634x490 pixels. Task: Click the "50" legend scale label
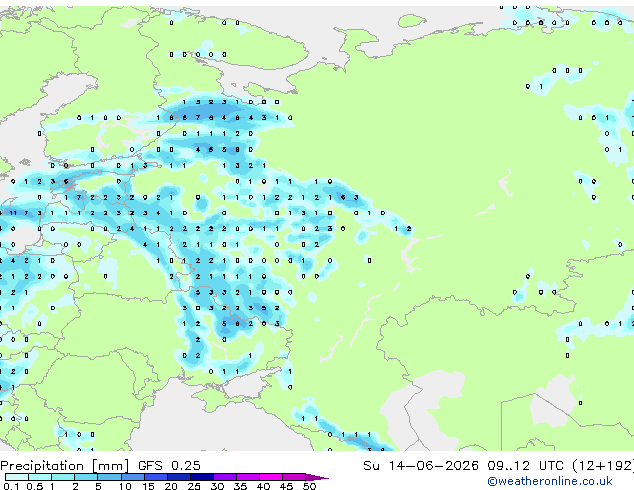click(x=309, y=486)
